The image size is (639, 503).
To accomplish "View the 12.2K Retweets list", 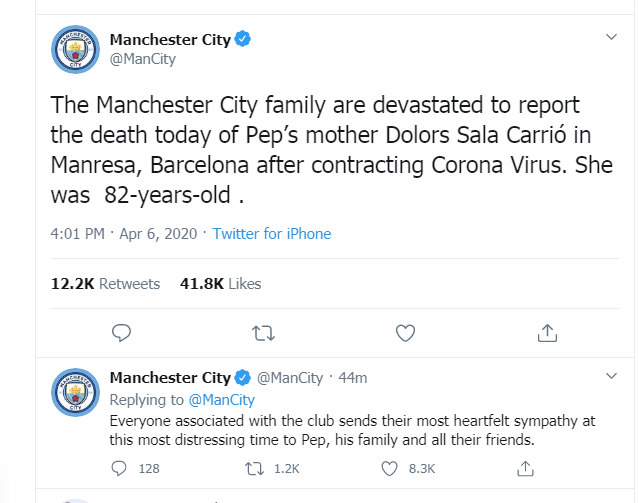I will tap(106, 284).
